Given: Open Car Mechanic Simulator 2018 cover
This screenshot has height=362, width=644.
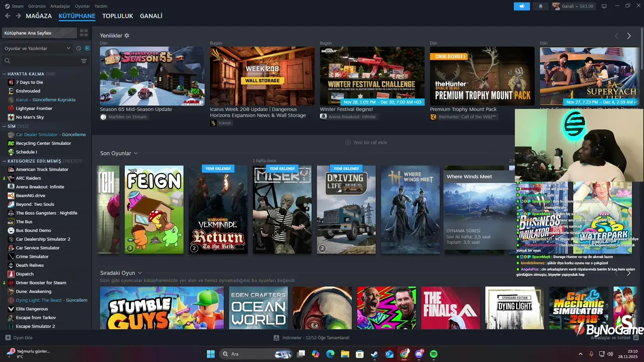Looking at the screenshot, I should 579,308.
